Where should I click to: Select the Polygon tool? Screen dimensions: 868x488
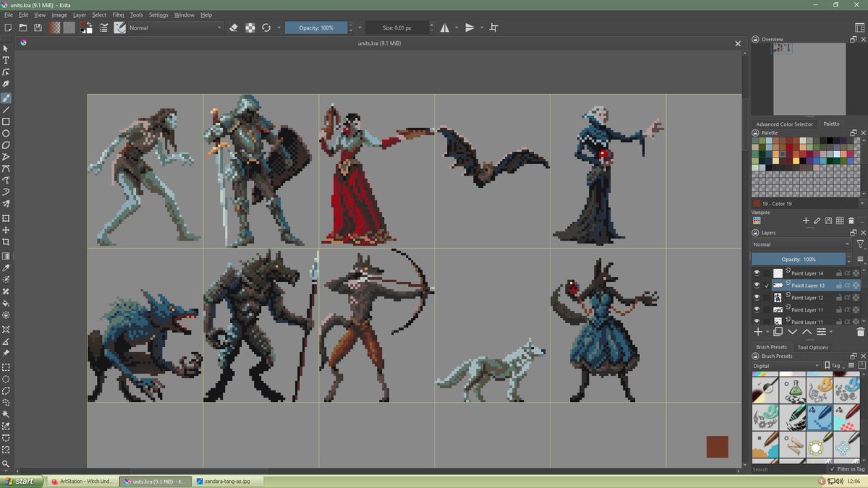6,145
